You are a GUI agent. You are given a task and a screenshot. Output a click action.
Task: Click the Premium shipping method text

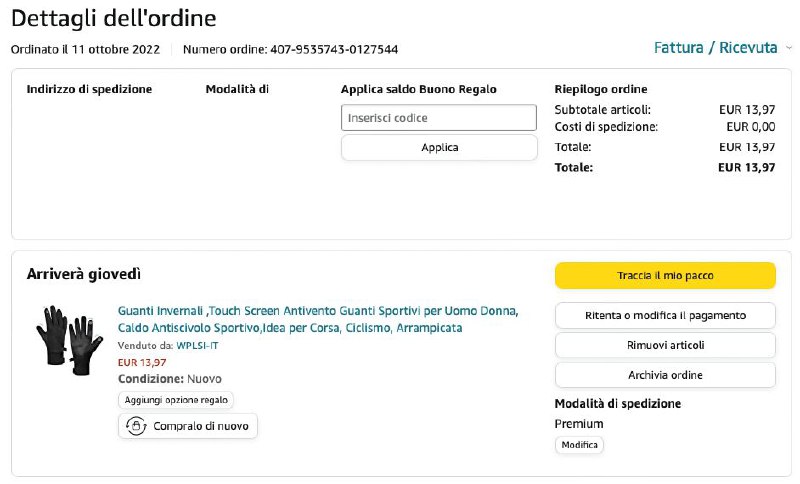click(x=579, y=424)
